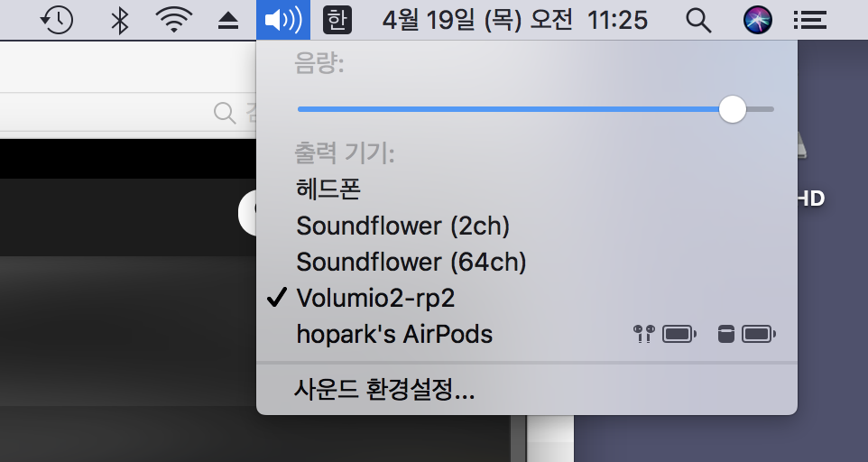Choose the checked Volumio2-rp2 output
Screen dimensions: 868x462
[x=526, y=298]
